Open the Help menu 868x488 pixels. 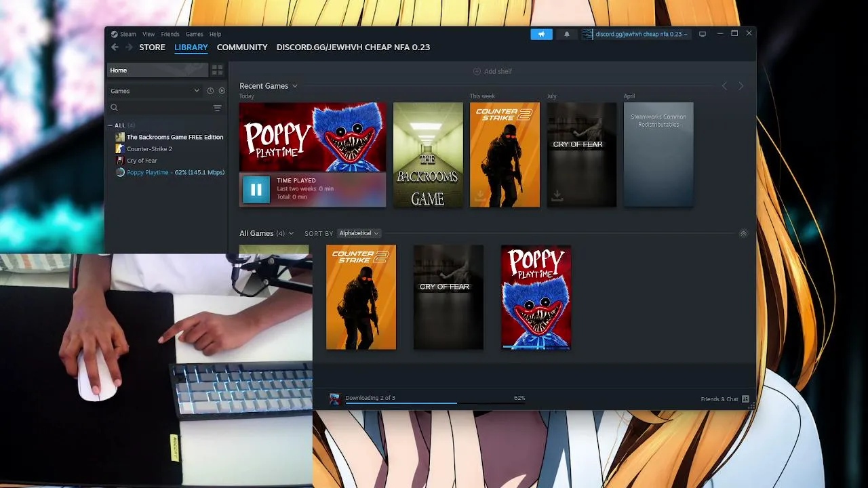(x=216, y=34)
